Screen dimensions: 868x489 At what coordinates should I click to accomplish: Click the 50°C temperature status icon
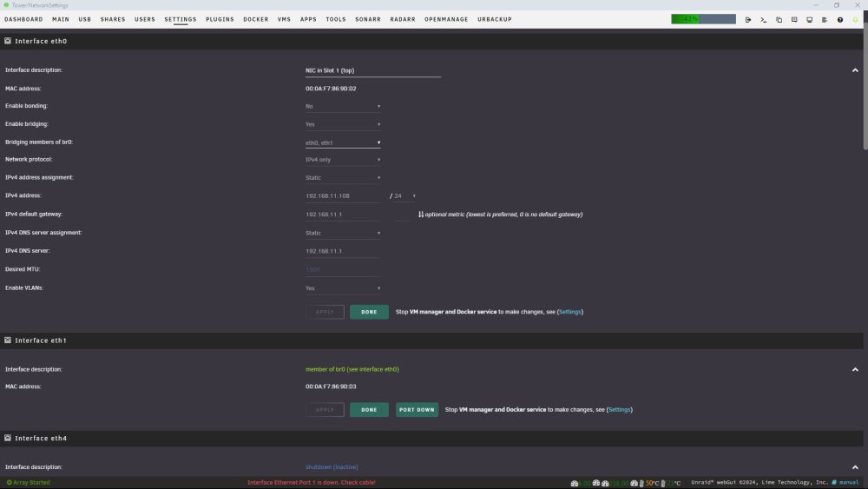[641, 483]
